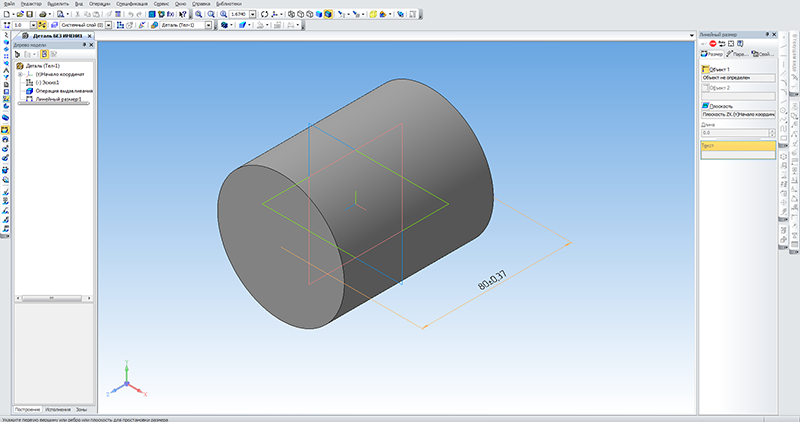
Task: Click the Длина stepper arrows
Action: pos(772,133)
